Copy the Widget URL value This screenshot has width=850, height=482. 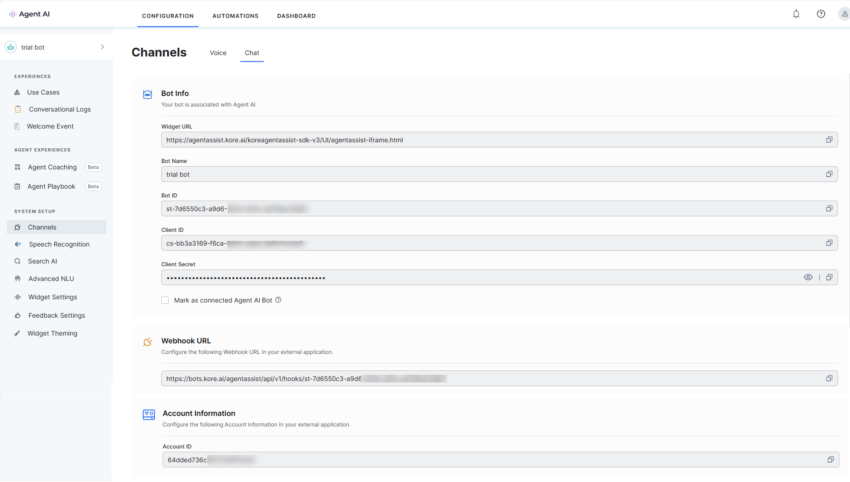point(829,140)
